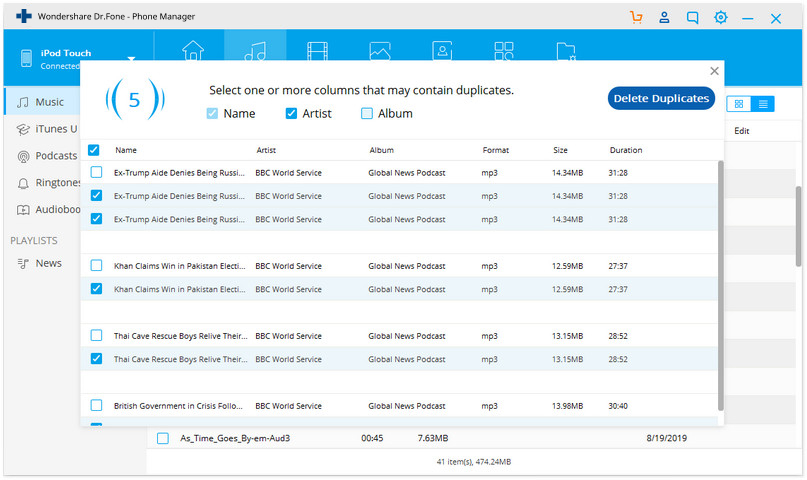
Task: Click the 41 item(s) status text
Action: [473, 462]
